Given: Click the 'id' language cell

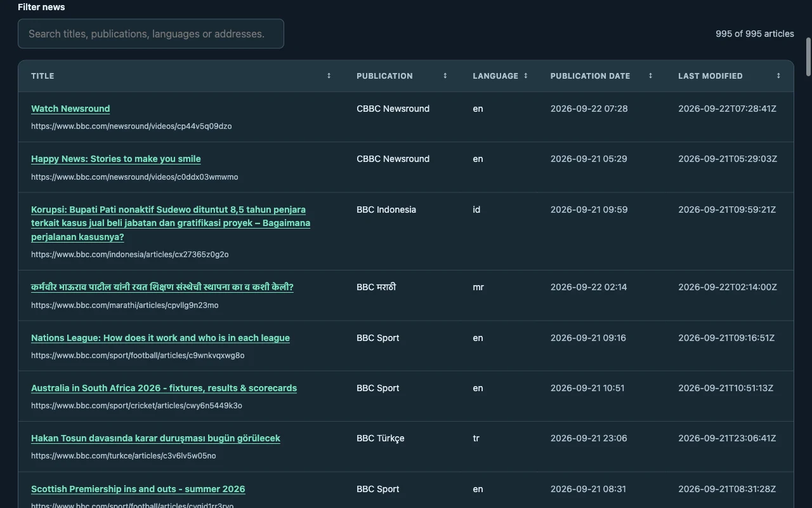Looking at the screenshot, I should point(476,210).
